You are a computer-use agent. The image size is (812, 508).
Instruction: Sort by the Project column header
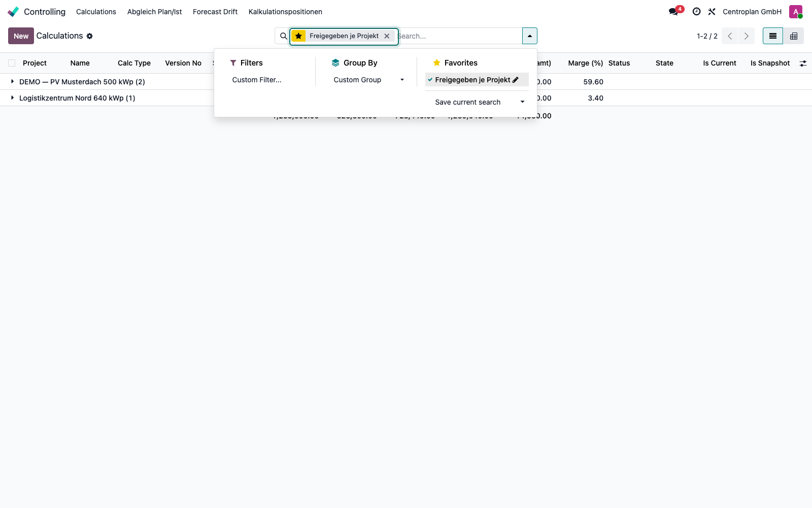35,63
